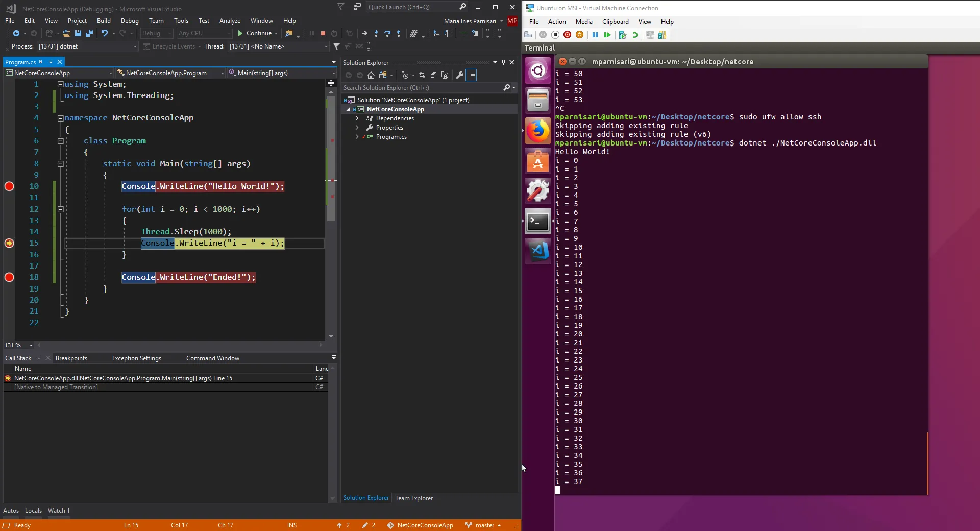This screenshot has height=531, width=980.
Task: Click the Save All icon
Action: [x=89, y=33]
